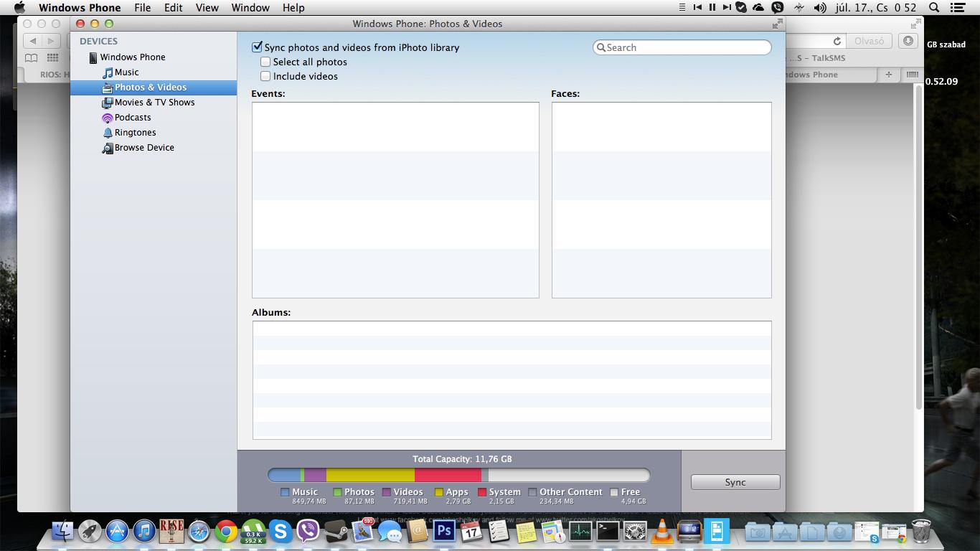Image resolution: width=980 pixels, height=551 pixels.
Task: Open Safari's downloads button
Action: (x=908, y=41)
